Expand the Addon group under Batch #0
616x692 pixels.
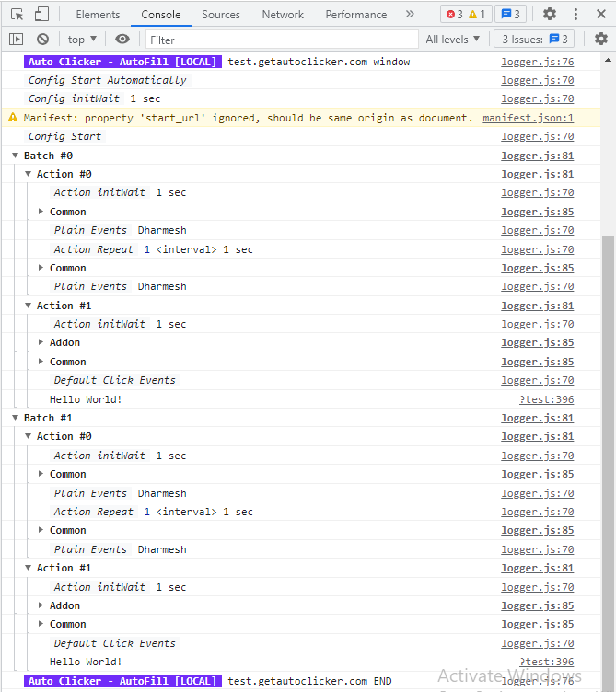(41, 342)
